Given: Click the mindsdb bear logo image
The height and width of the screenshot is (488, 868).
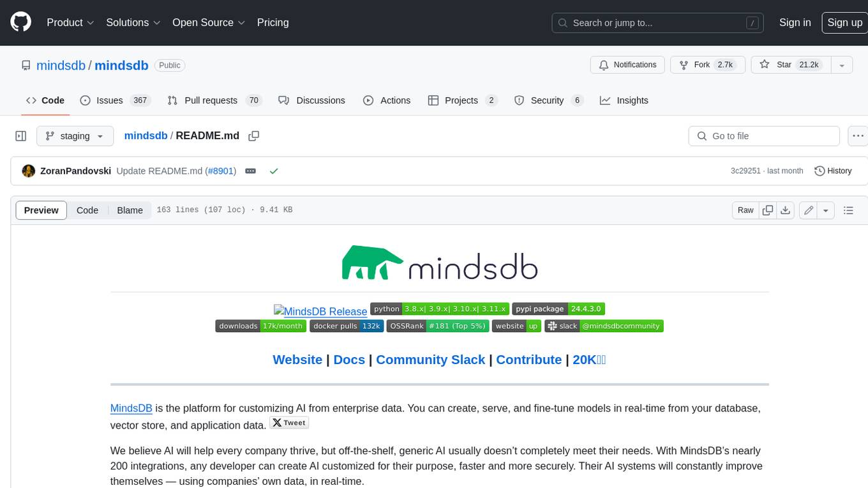Looking at the screenshot, I should click(439, 263).
